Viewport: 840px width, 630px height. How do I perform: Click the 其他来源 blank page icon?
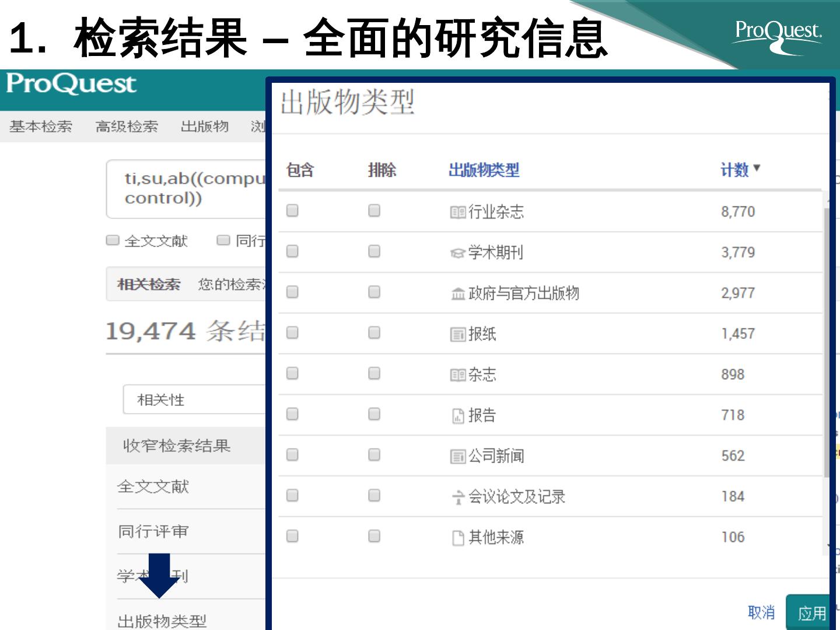[458, 538]
